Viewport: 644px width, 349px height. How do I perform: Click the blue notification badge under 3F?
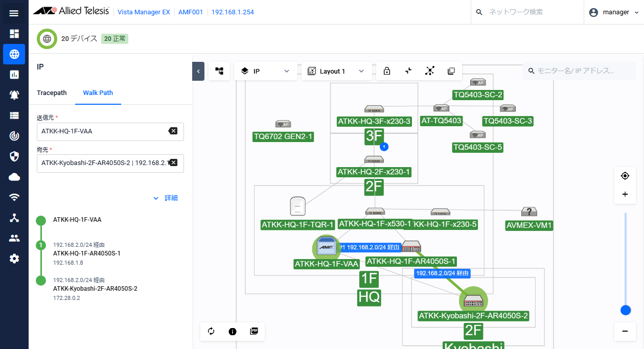coord(384,147)
